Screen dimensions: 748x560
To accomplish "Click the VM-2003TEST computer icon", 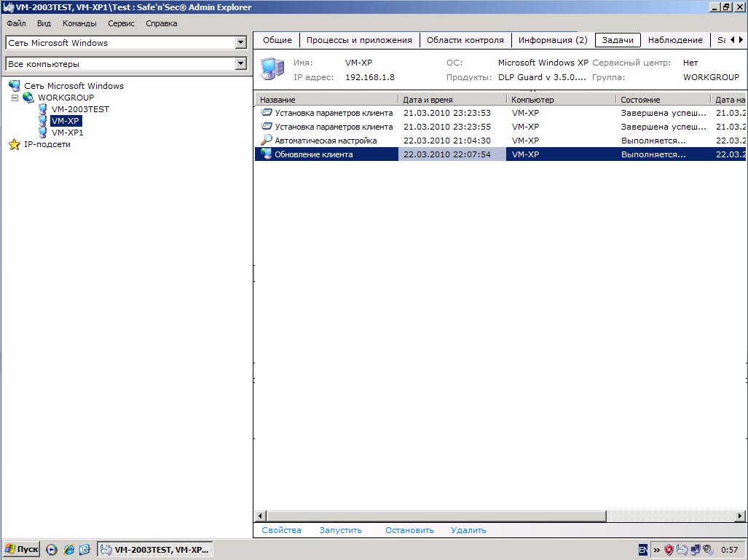I will 42,109.
